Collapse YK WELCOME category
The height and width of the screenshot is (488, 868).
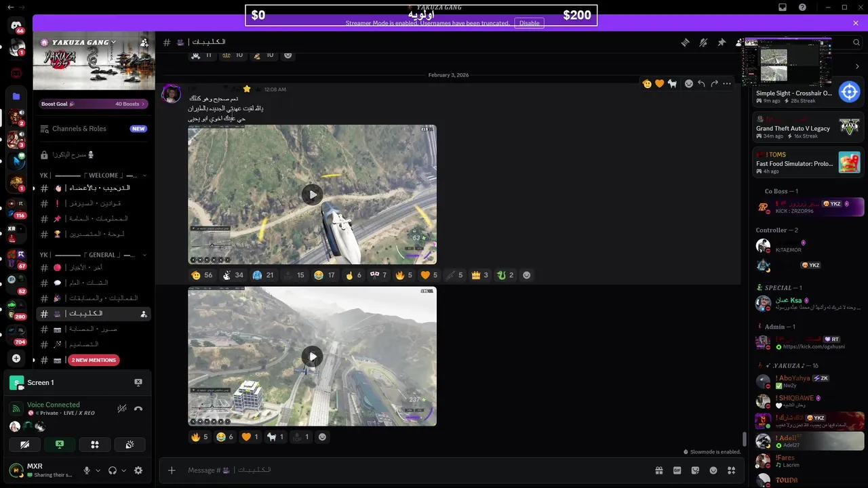point(92,175)
